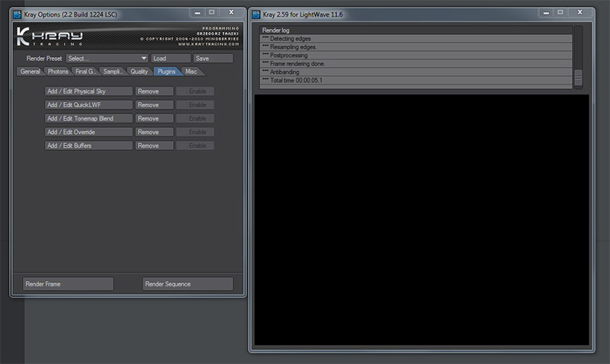Click the Render Sequence button
The image size is (610, 364).
point(188,284)
